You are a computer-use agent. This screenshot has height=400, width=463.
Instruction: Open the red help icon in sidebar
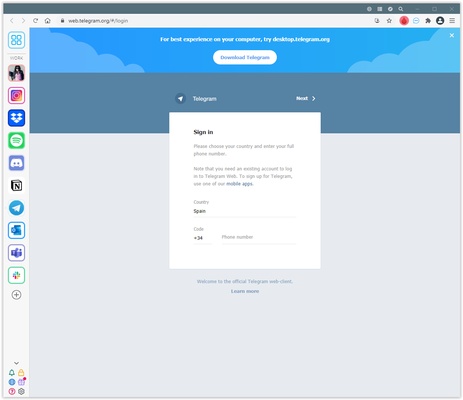12,391
